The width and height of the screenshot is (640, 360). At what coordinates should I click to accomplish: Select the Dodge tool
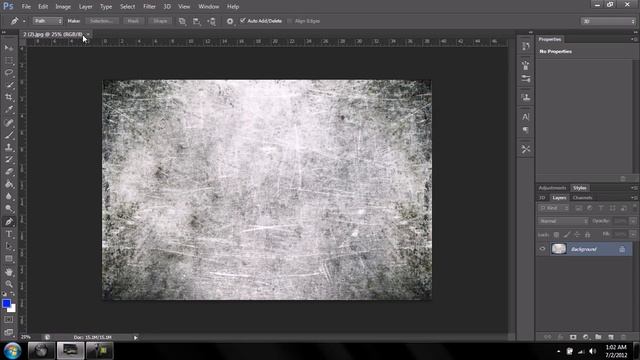(9, 209)
